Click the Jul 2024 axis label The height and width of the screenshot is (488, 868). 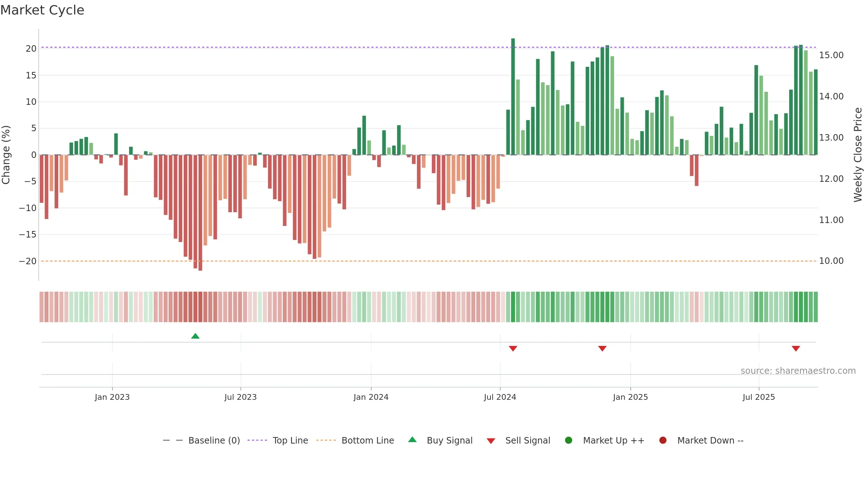click(x=500, y=397)
